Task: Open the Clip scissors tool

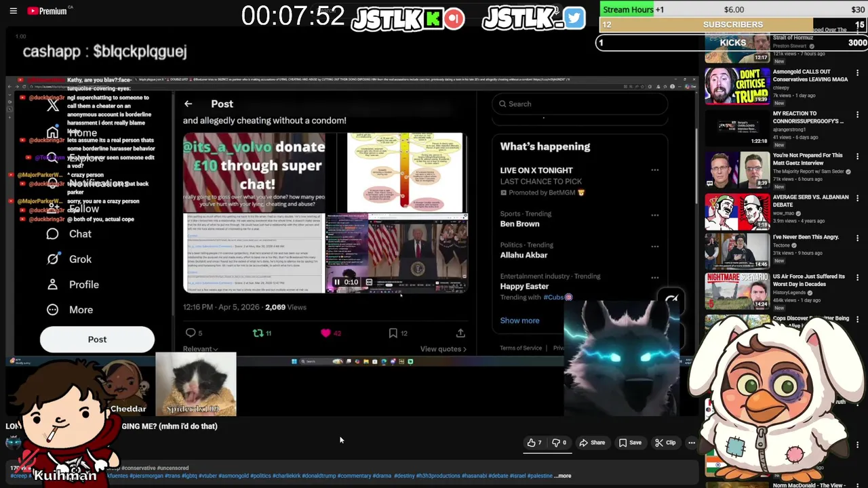Action: point(665,443)
